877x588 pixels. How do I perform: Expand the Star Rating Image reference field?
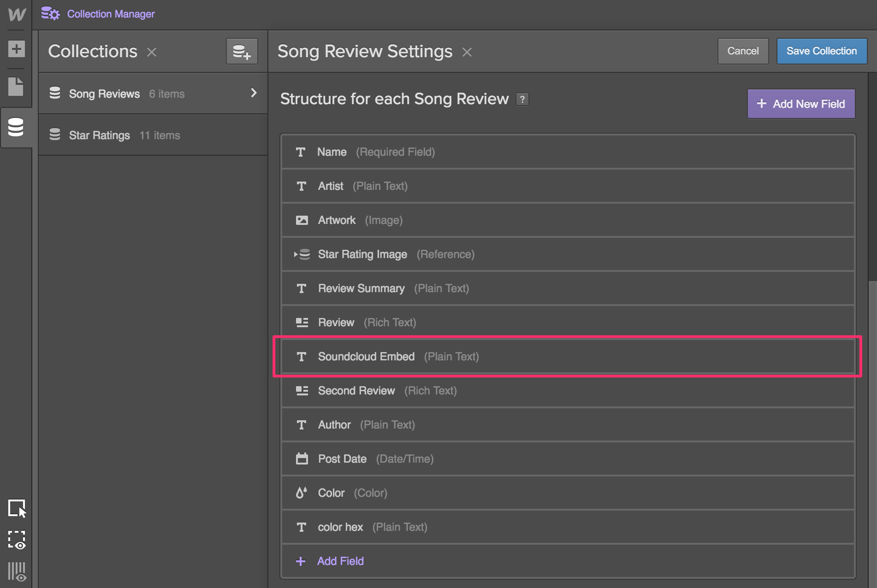[568, 254]
